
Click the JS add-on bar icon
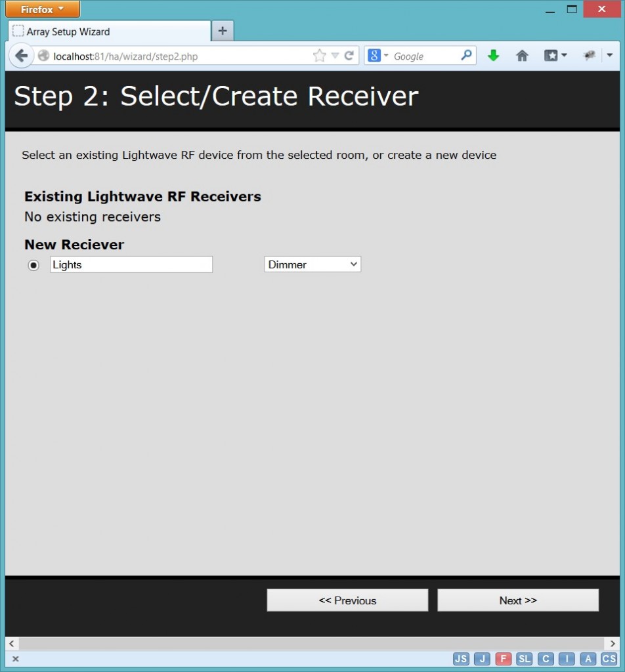(461, 659)
